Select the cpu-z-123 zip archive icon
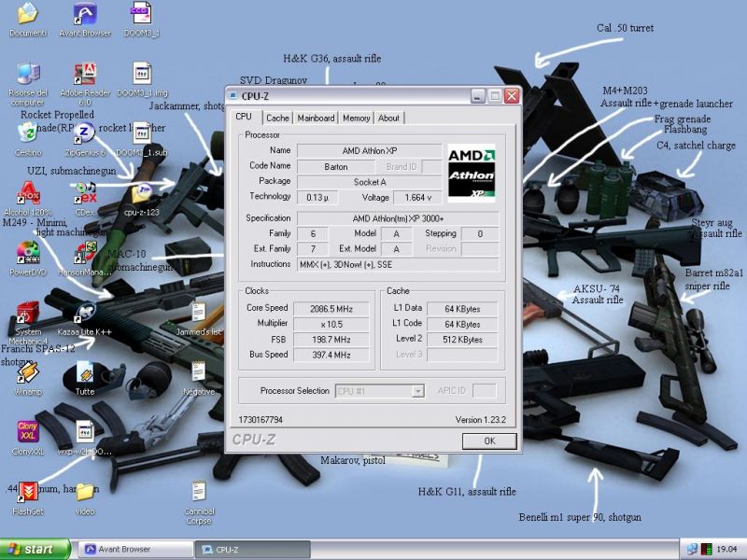Viewport: 747px width, 560px height. [x=142, y=193]
